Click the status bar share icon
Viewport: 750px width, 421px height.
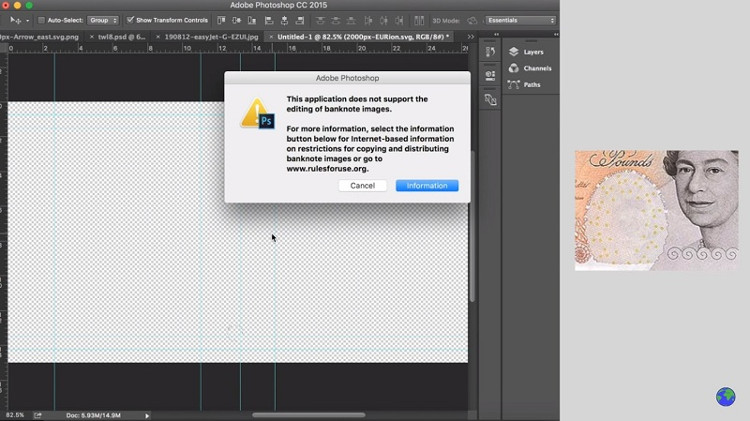click(38, 415)
